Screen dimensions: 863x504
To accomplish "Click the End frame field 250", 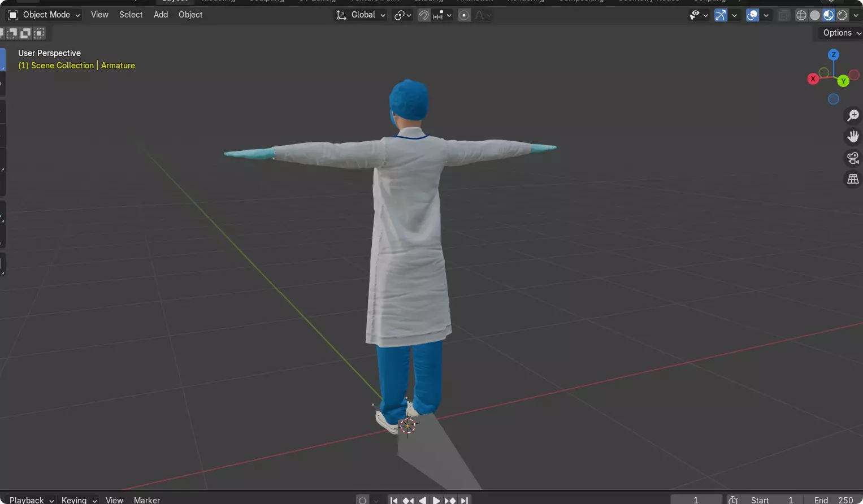I will tap(834, 500).
